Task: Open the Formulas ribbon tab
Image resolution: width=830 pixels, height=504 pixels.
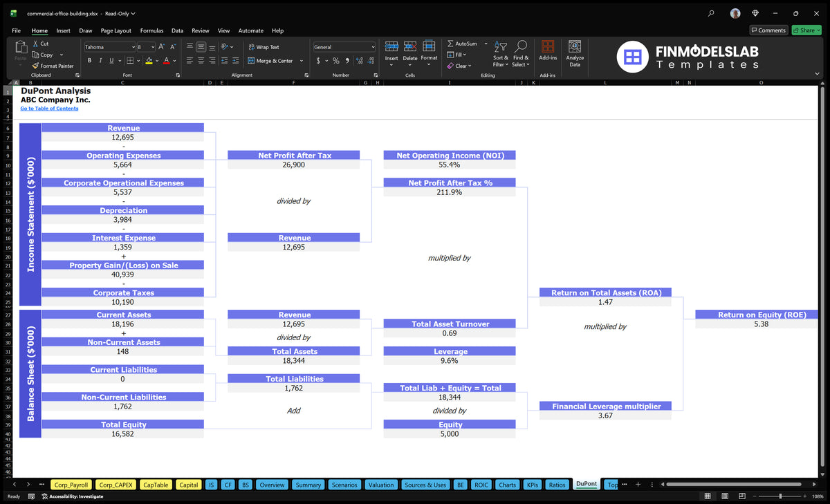Action: pos(151,30)
